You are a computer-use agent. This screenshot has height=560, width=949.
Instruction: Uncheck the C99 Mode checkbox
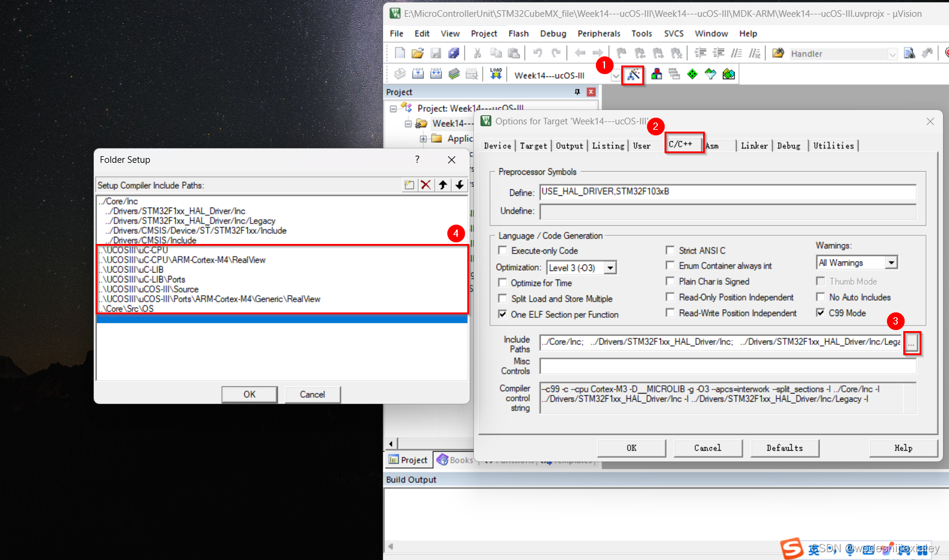(x=820, y=312)
